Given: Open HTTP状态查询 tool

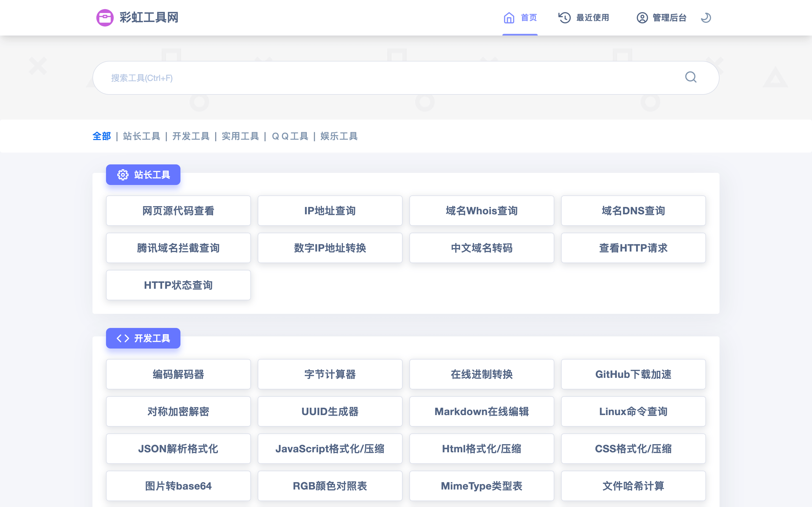Looking at the screenshot, I should point(178,285).
